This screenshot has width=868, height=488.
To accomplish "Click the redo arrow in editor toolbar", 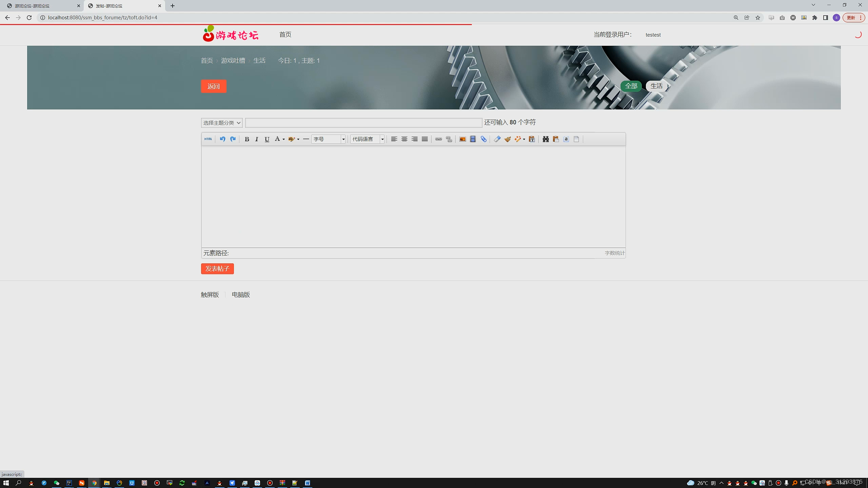I will click(233, 139).
